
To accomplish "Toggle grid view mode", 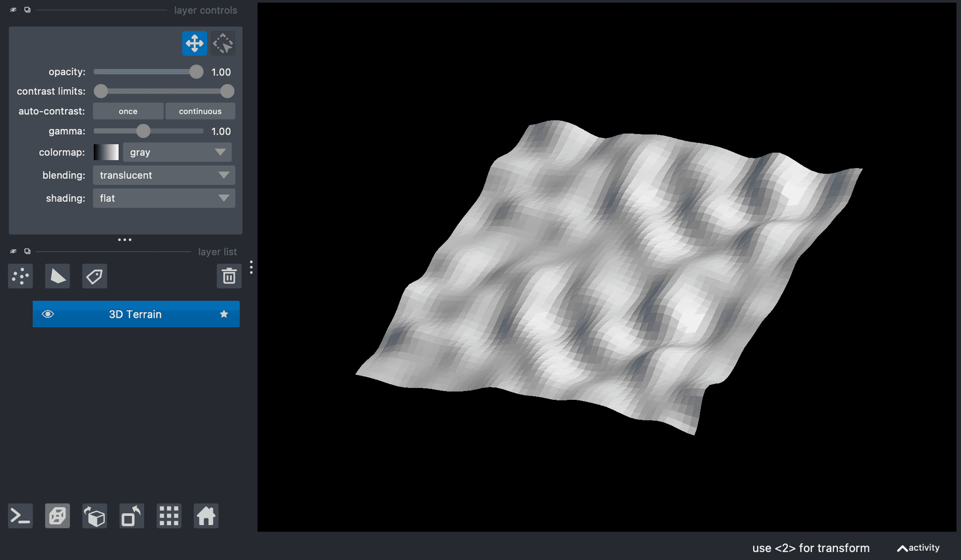I will click(x=169, y=516).
